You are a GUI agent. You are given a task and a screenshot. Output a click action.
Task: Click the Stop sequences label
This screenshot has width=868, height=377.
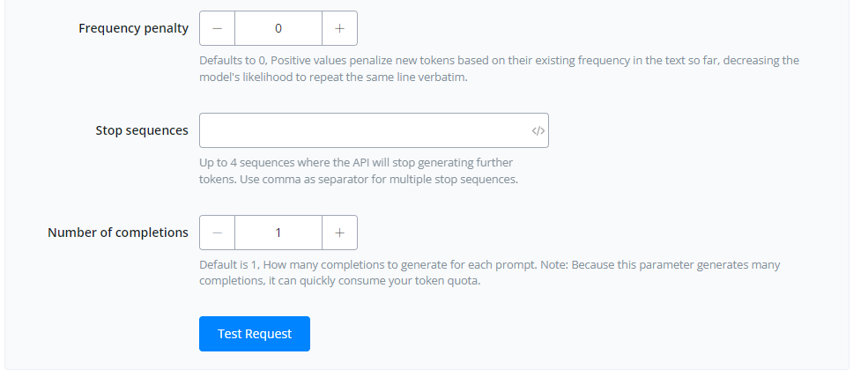pos(141,130)
